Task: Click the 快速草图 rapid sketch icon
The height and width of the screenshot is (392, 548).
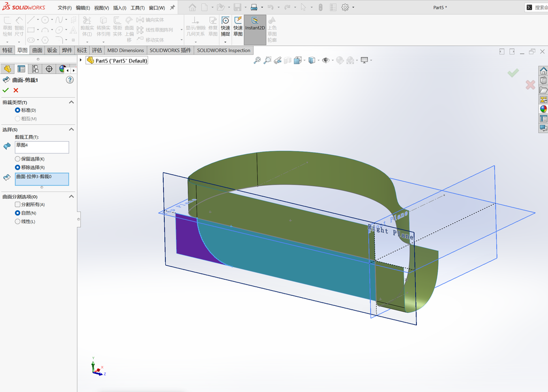Action: (x=238, y=27)
